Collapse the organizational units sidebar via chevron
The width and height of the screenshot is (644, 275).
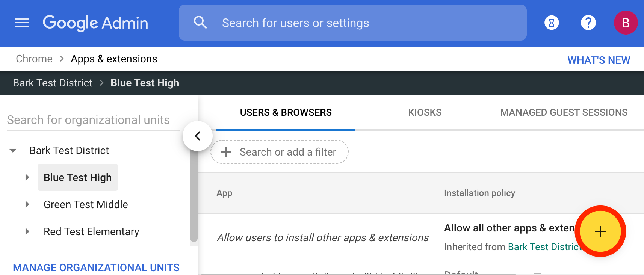(197, 136)
